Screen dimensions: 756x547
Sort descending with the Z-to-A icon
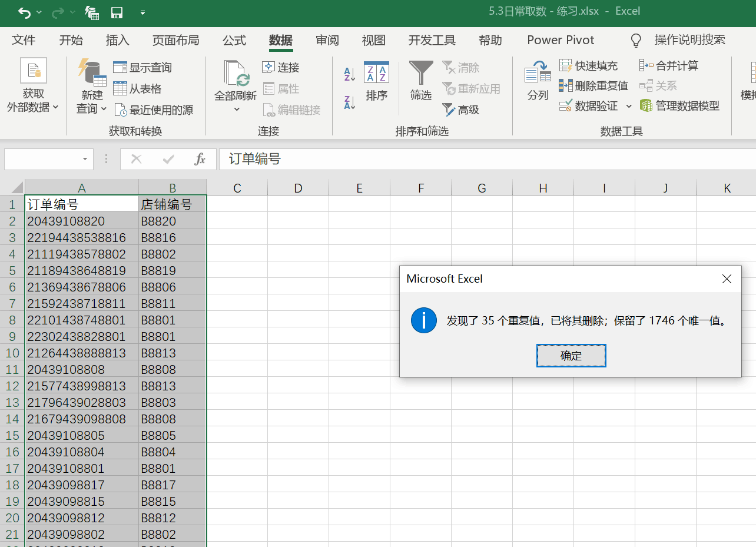click(x=350, y=102)
